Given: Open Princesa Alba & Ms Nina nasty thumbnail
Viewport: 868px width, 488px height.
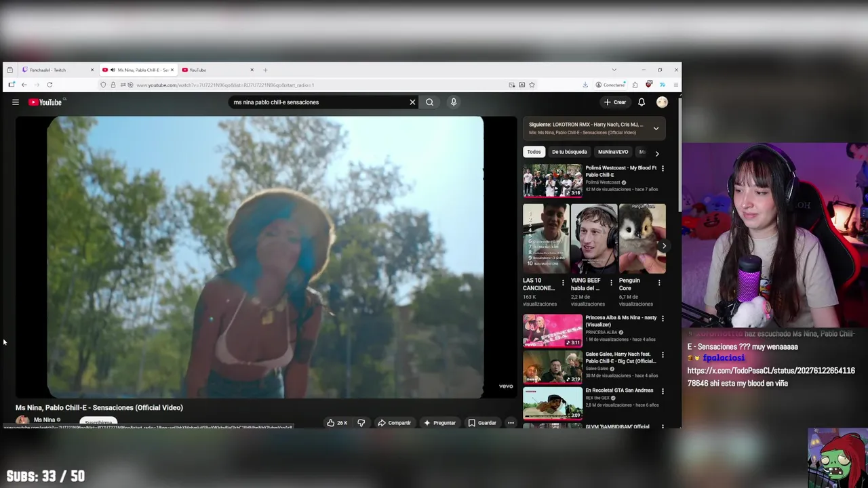Looking at the screenshot, I should [x=552, y=330].
